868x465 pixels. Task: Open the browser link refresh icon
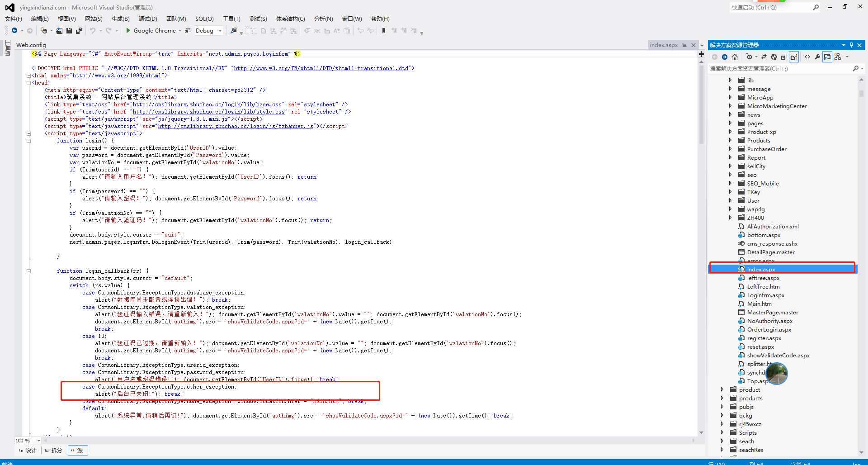(188, 30)
